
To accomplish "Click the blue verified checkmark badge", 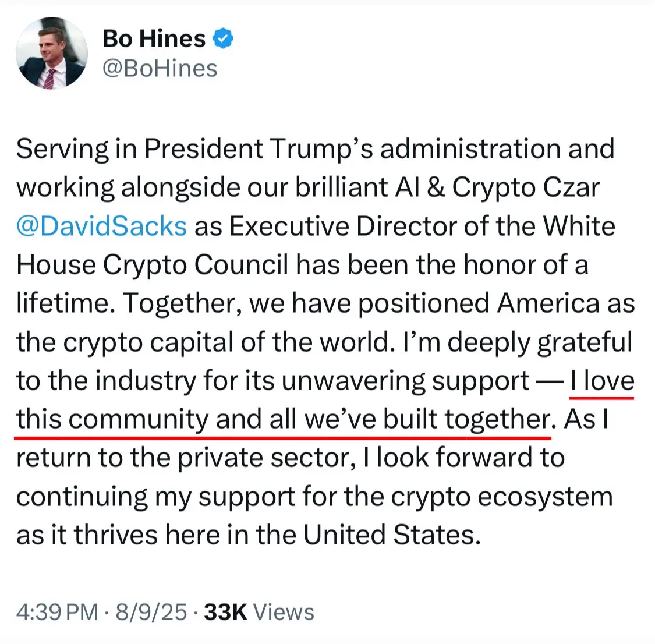I will tap(223, 38).
